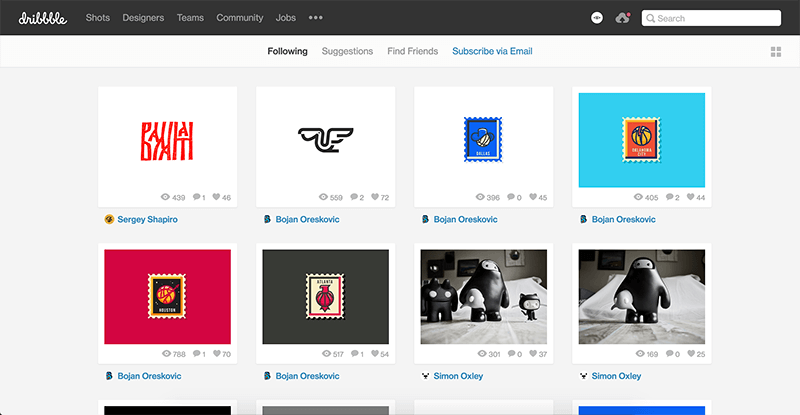
Task: Go to the Jobs page
Action: [x=286, y=18]
